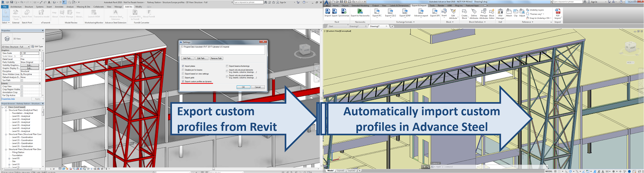Click the Edit Attribute icon

click(x=453, y=14)
